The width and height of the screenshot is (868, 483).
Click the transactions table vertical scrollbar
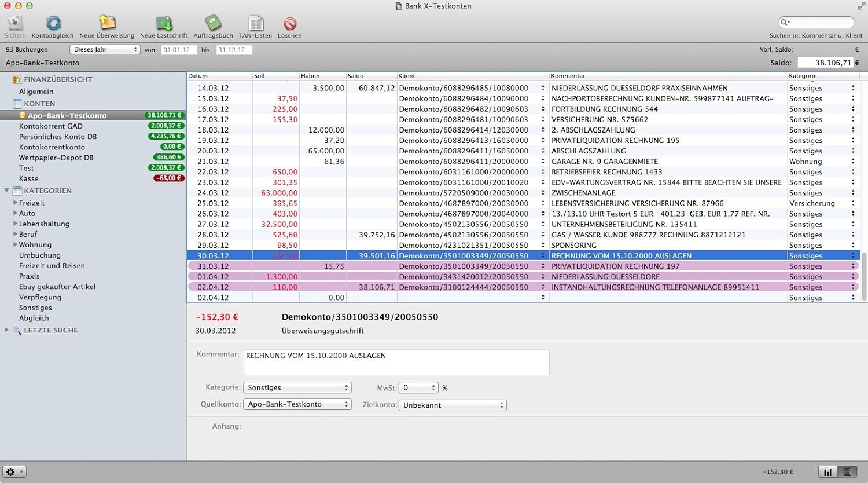click(864, 276)
